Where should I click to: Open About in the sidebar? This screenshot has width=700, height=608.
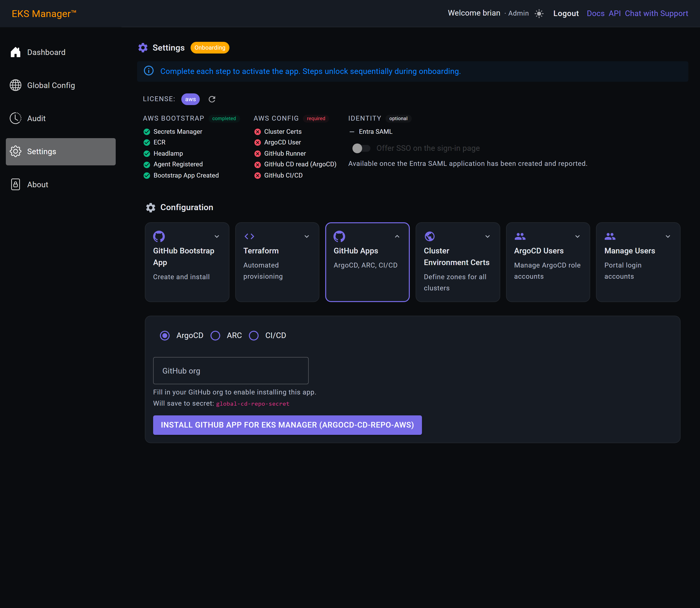61,185
